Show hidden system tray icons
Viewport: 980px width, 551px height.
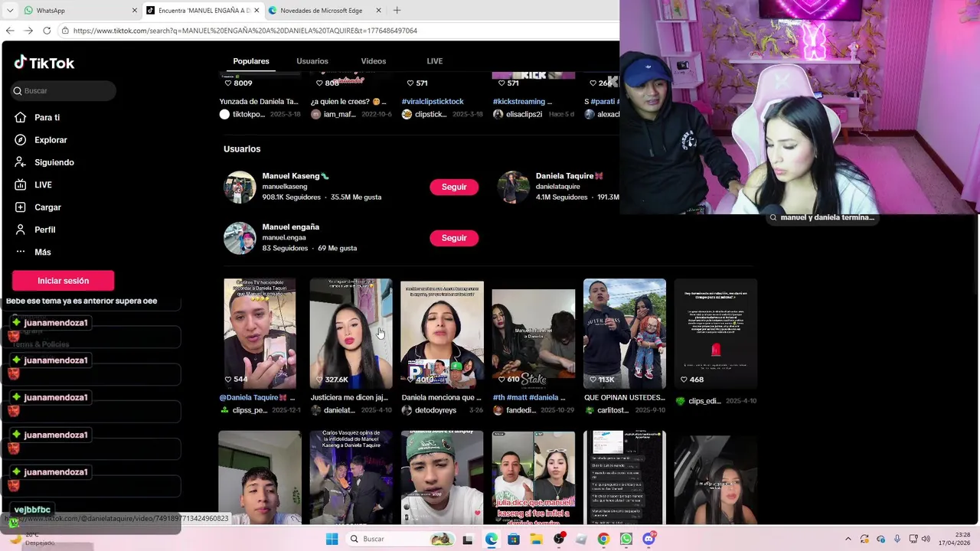click(x=848, y=539)
